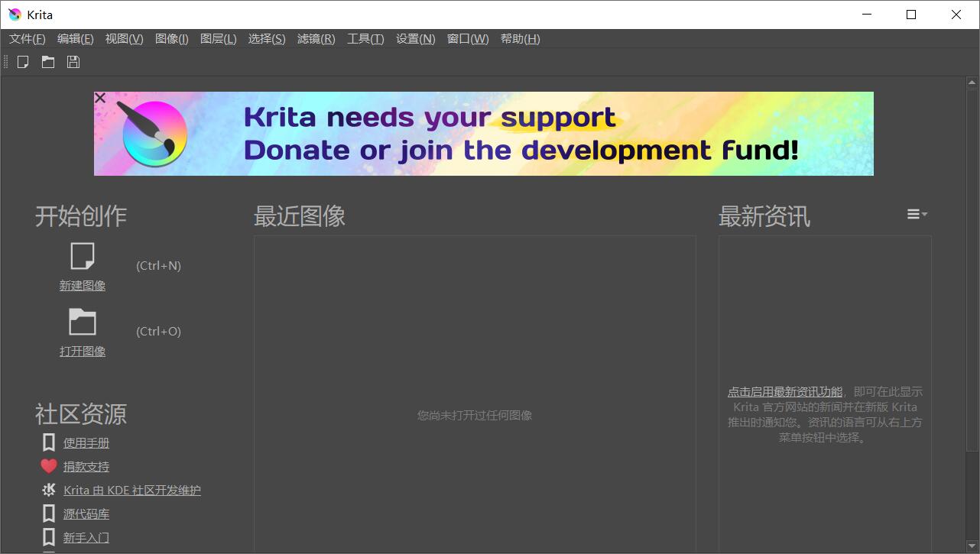The height and width of the screenshot is (554, 980).
Task: Open the 源代码库 link
Action: click(x=86, y=514)
